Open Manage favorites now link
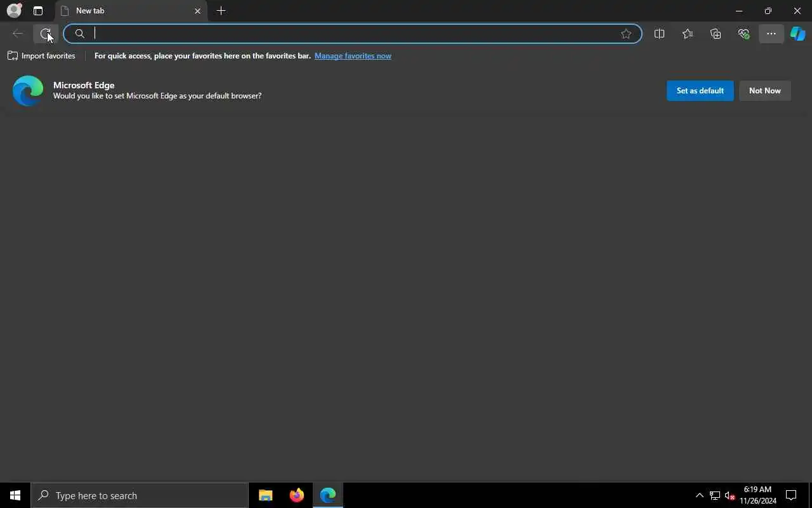The image size is (812, 508). 353,56
